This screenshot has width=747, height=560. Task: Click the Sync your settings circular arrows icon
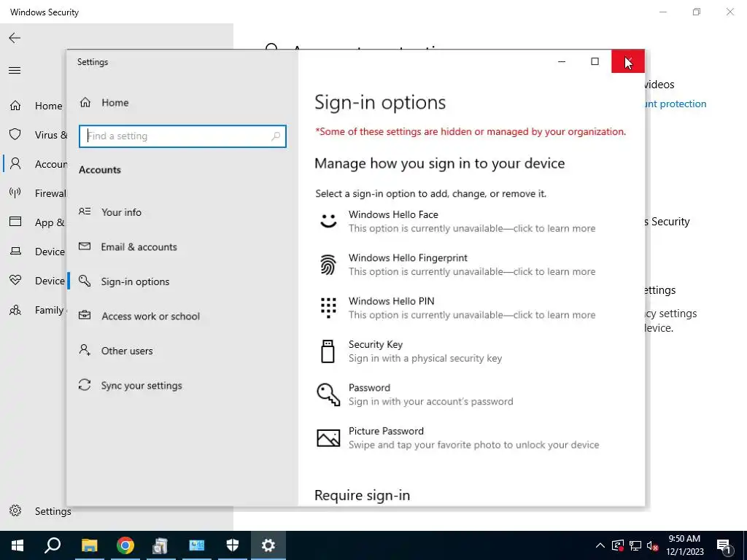click(85, 385)
